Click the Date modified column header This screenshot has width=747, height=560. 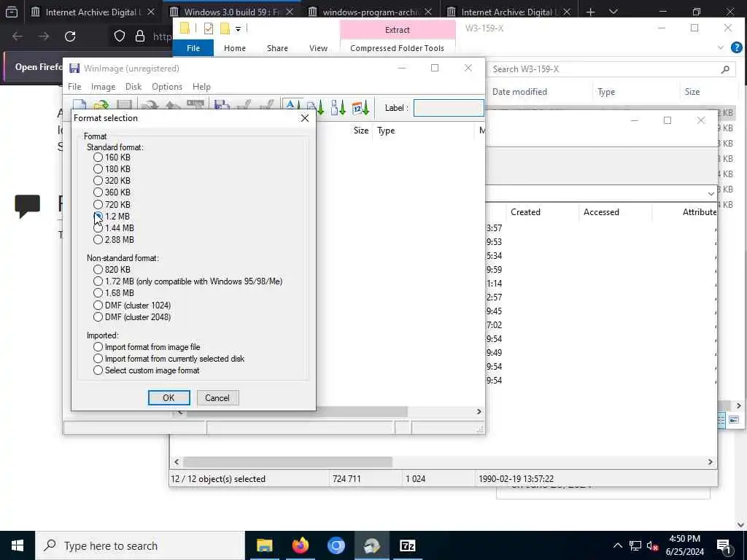[x=519, y=92]
